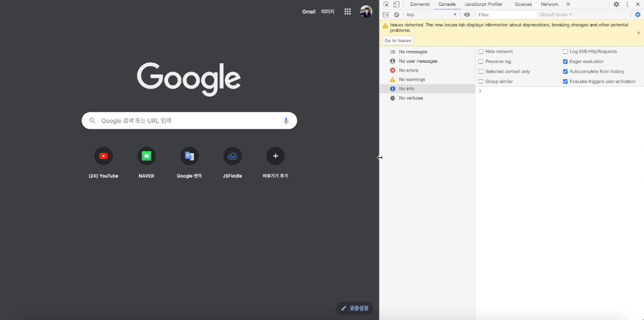The height and width of the screenshot is (320, 644).
Task: Activate the inspect element picker icon
Action: tap(386, 5)
